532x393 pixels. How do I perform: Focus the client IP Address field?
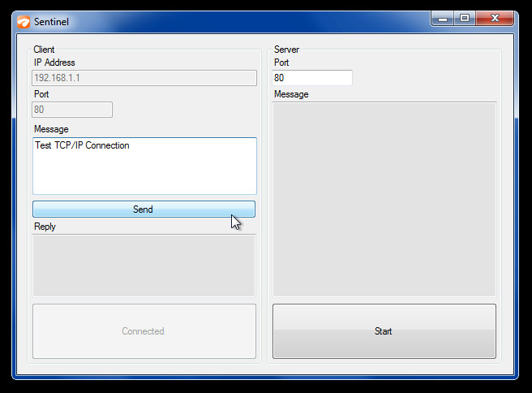pyautogui.click(x=144, y=78)
